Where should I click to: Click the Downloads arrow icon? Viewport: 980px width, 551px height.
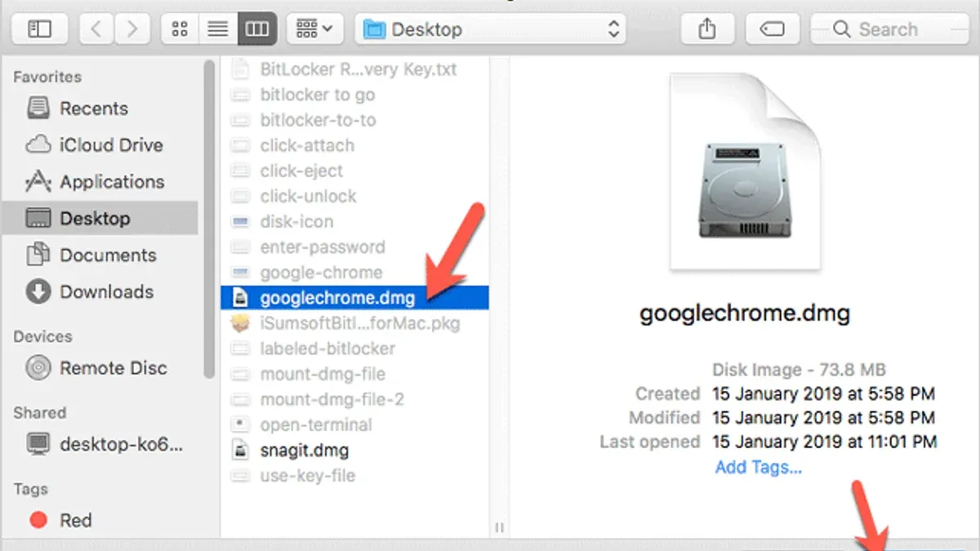(x=38, y=292)
